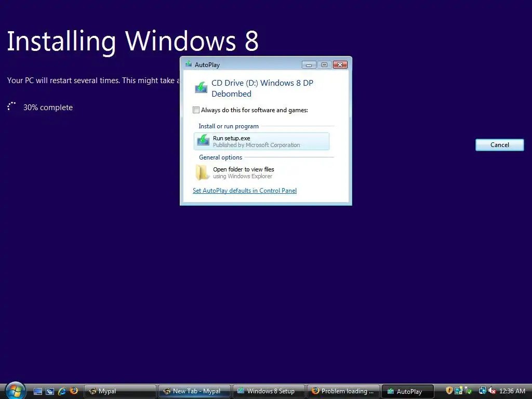Click AutoPlay title bar icon
This screenshot has height=399, width=532.
point(188,64)
